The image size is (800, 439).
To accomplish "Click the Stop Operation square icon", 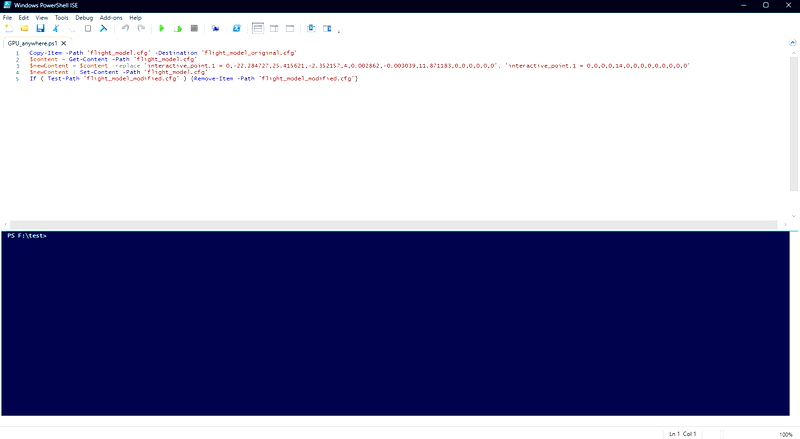I will [x=194, y=29].
